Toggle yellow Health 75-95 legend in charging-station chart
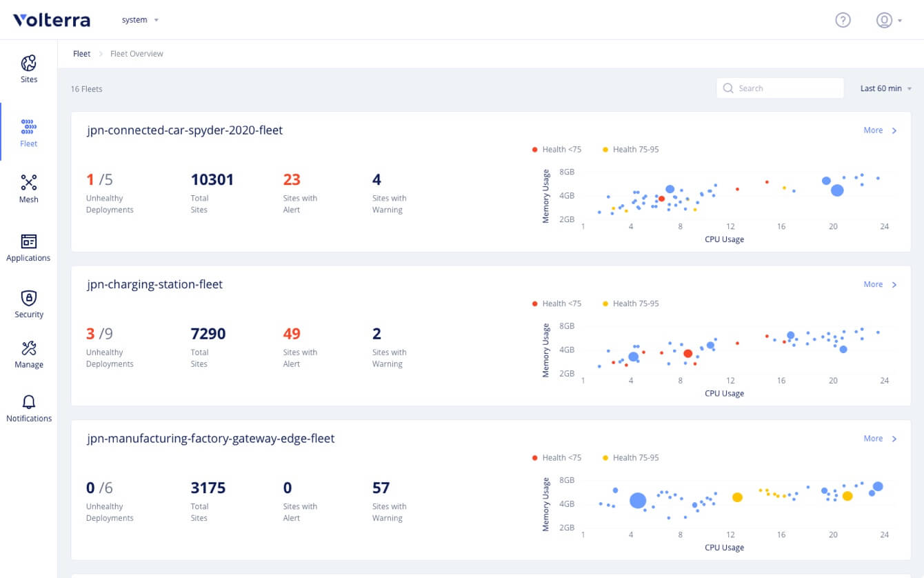The width and height of the screenshot is (924, 578). tap(630, 303)
